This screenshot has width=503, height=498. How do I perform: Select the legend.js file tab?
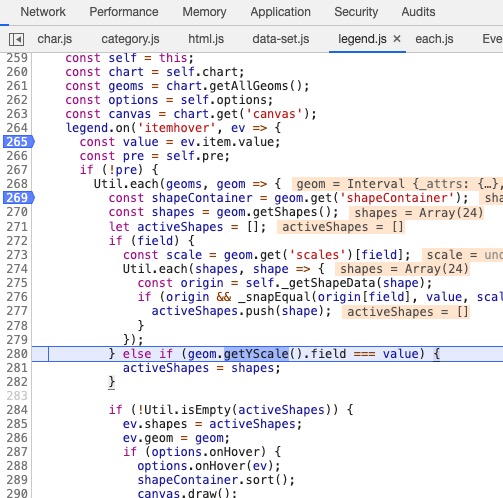click(x=362, y=39)
